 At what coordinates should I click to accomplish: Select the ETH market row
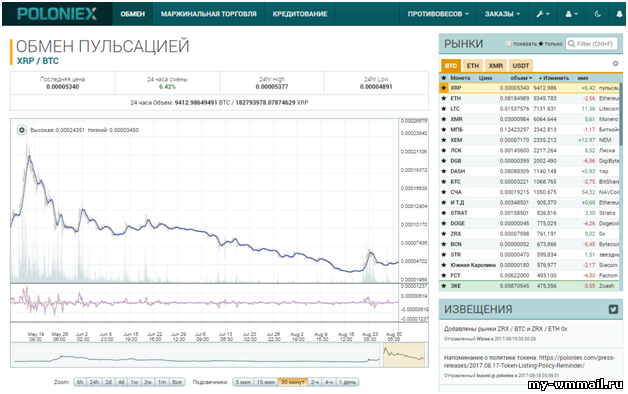[529, 98]
